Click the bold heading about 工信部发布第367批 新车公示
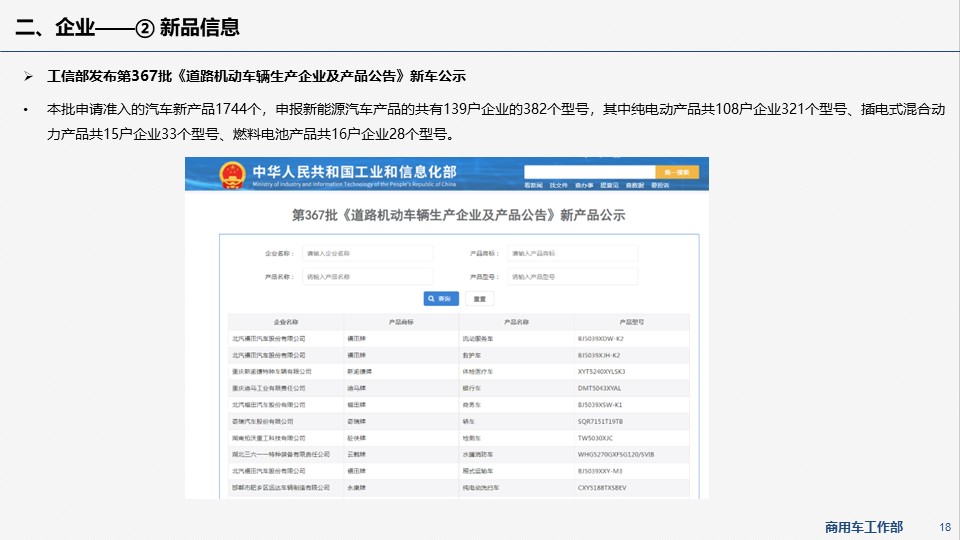 coord(257,76)
